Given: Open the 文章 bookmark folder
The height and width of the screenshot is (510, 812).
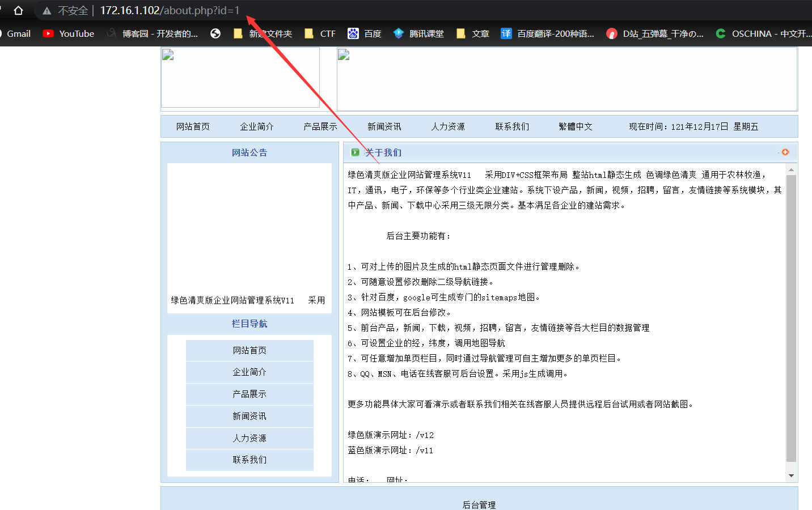Looking at the screenshot, I should point(472,33).
